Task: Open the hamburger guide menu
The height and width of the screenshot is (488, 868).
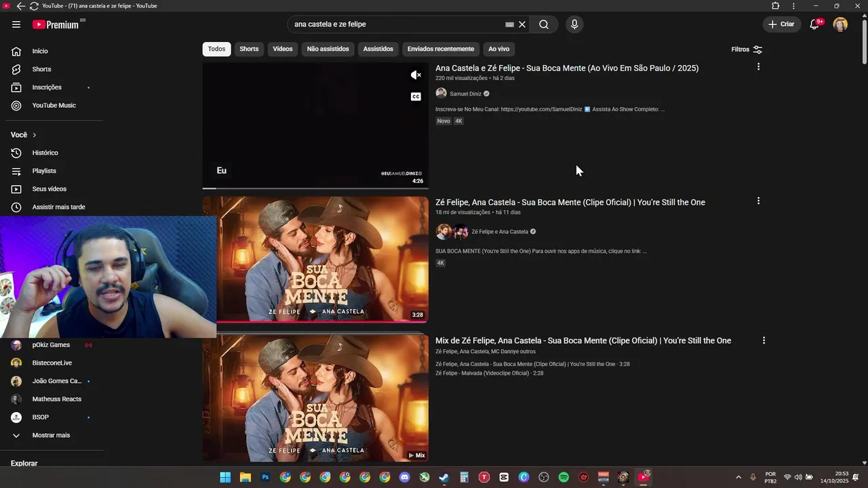Action: [x=16, y=24]
